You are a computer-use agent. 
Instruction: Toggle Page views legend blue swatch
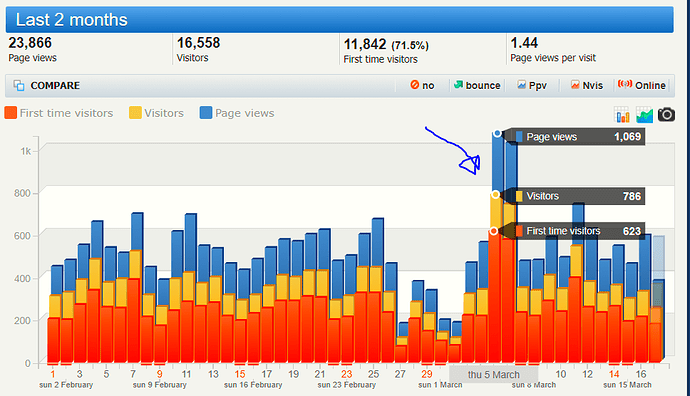tap(206, 113)
